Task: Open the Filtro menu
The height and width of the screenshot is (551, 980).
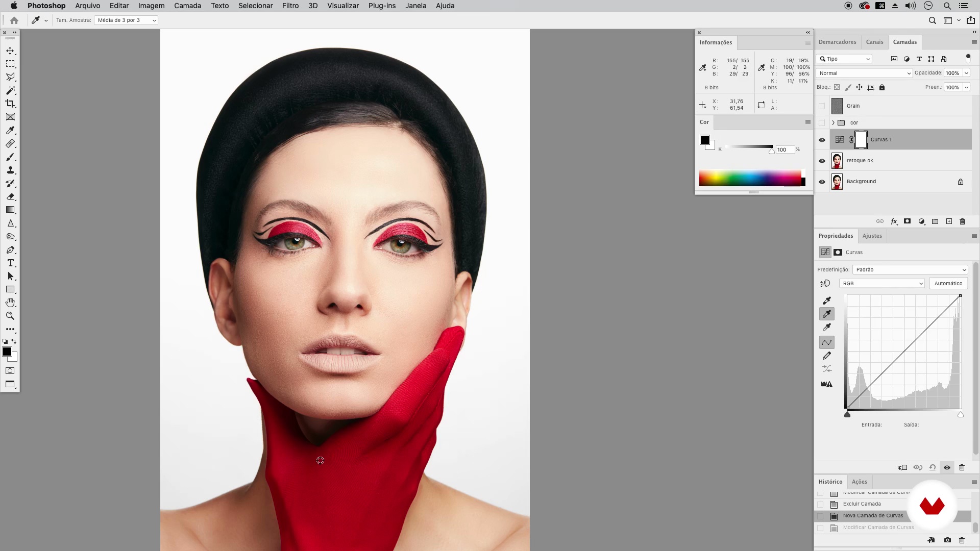Action: click(290, 6)
